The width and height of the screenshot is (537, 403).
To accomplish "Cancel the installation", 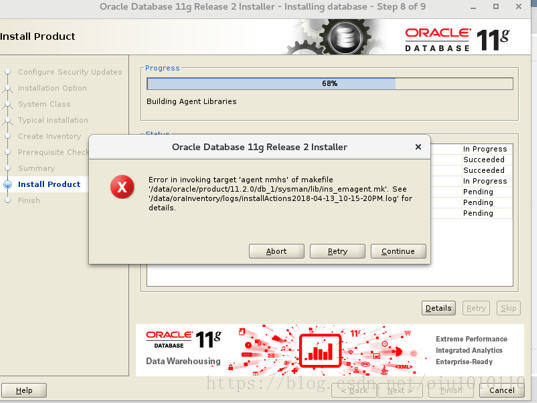I will click(502, 390).
